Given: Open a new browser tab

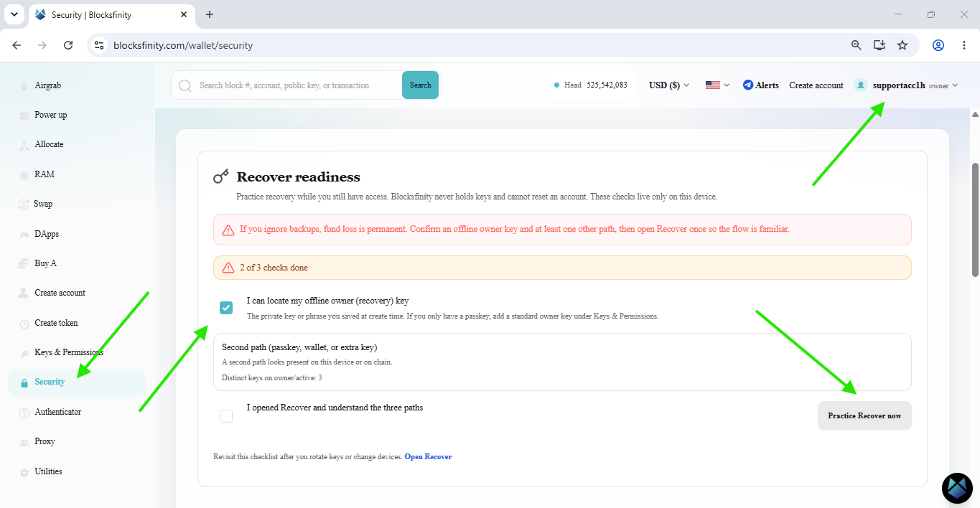Looking at the screenshot, I should 210,14.
